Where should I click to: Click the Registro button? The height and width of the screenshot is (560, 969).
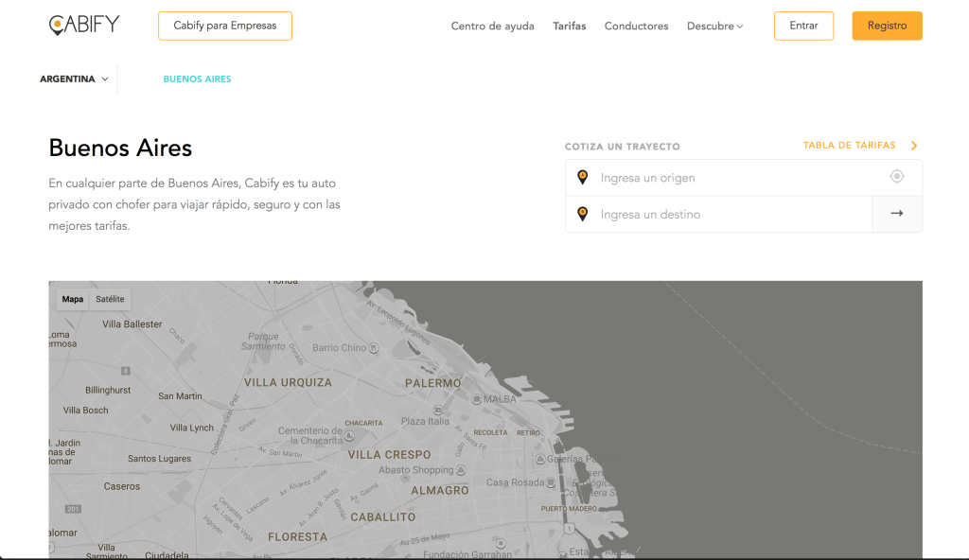coord(886,26)
